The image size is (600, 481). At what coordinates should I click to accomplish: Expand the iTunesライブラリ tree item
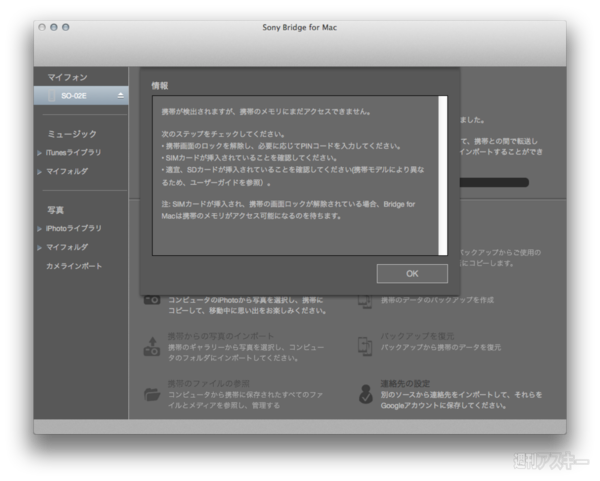(x=39, y=153)
